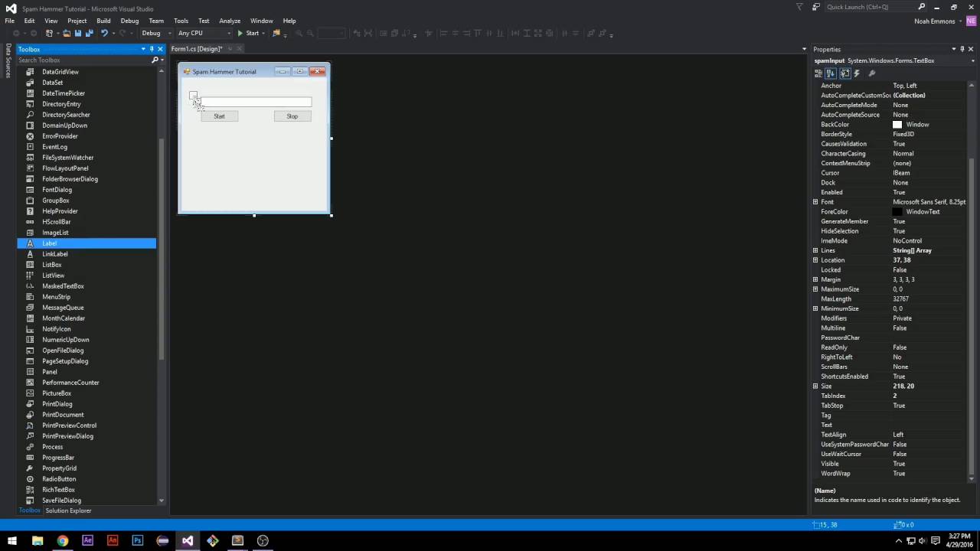This screenshot has width=980, height=551.
Task: Click the Toolbox vertical scrollbar thumb
Action: pos(161,249)
